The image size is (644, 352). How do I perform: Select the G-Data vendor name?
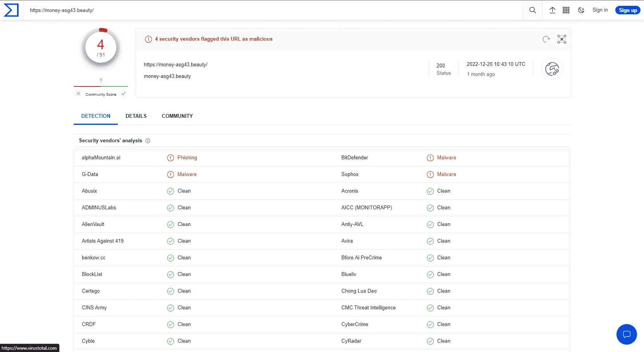[90, 174]
